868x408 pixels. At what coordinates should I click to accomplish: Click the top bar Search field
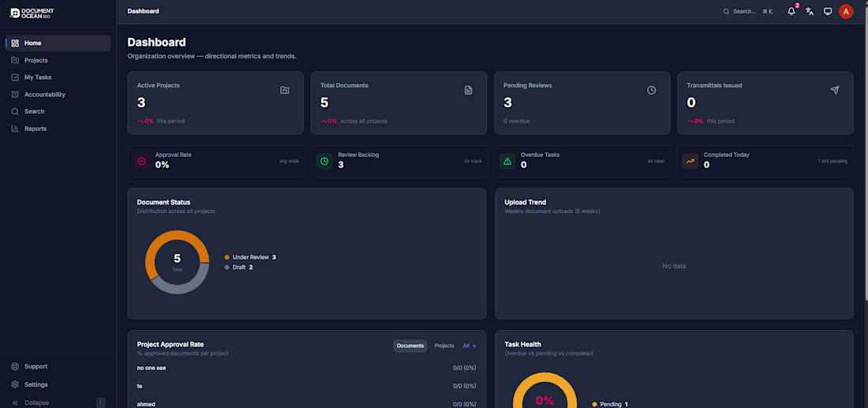point(748,11)
